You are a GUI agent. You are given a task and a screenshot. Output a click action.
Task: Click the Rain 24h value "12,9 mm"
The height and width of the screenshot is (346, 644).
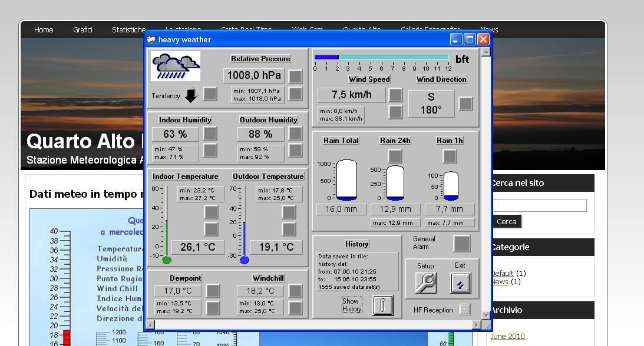pyautogui.click(x=395, y=209)
